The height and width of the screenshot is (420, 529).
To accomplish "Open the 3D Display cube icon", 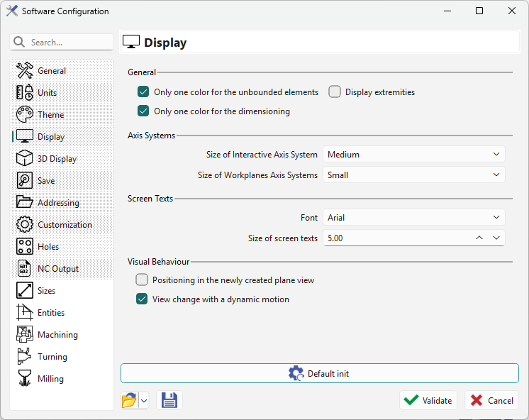I will point(25,159).
